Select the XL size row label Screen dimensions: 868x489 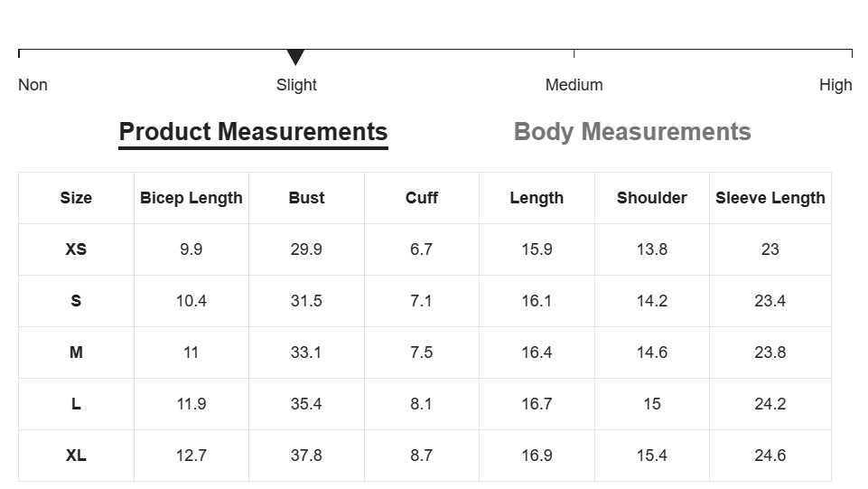76,456
